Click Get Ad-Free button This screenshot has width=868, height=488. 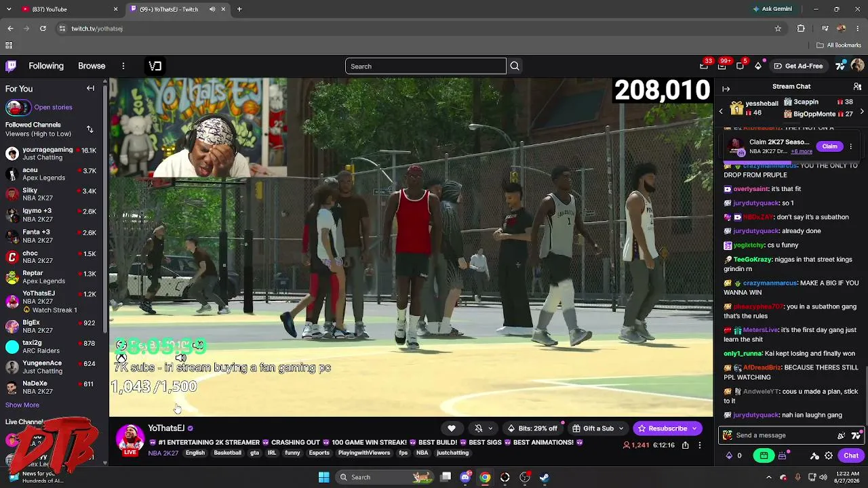[798, 66]
